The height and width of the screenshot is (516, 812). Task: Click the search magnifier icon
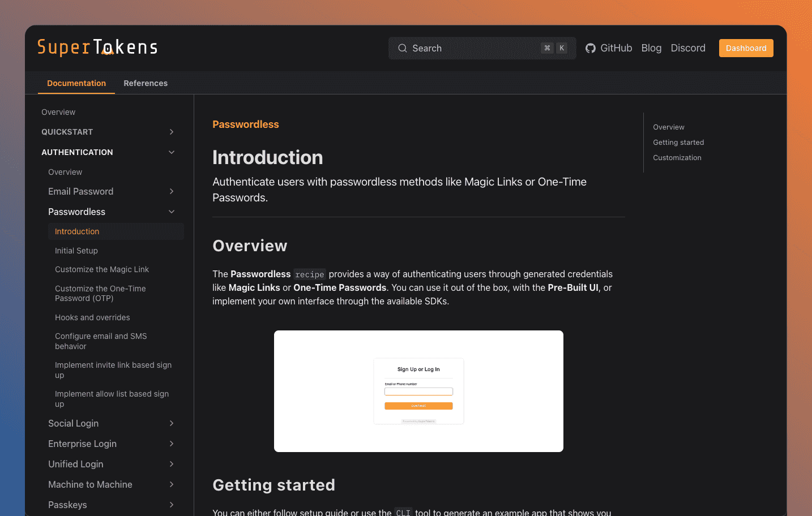pyautogui.click(x=403, y=48)
